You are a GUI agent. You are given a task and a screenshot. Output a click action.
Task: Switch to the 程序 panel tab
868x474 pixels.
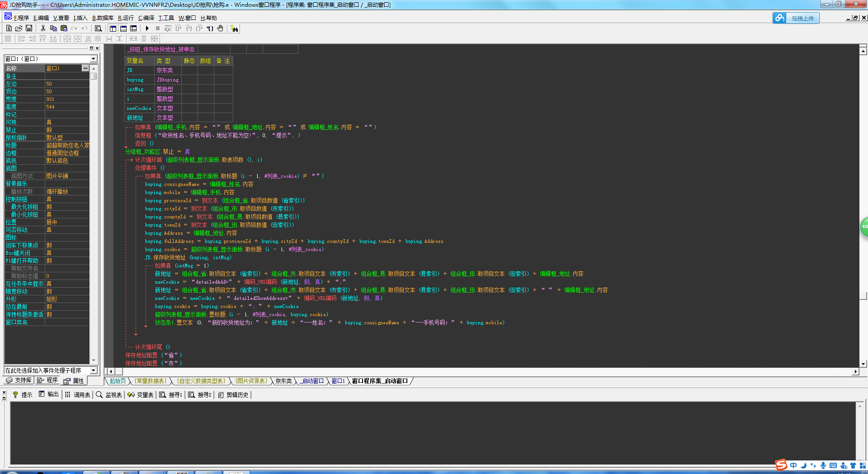(x=48, y=380)
